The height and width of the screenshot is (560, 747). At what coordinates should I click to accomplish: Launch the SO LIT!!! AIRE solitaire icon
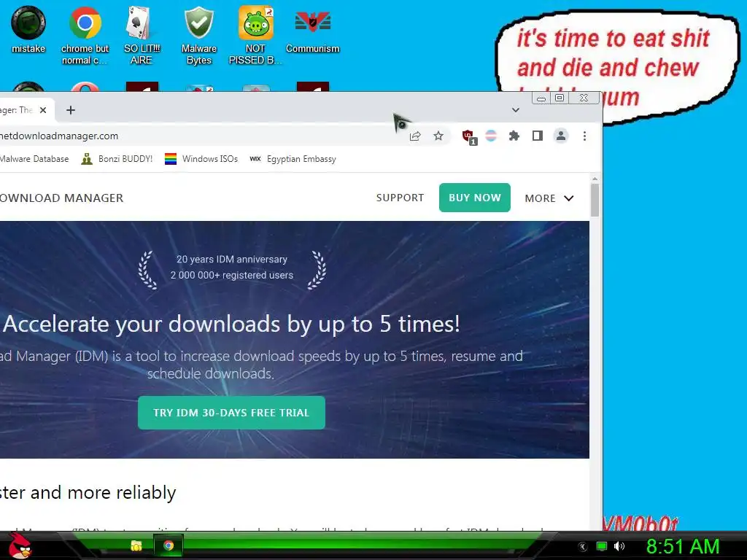[142, 35]
